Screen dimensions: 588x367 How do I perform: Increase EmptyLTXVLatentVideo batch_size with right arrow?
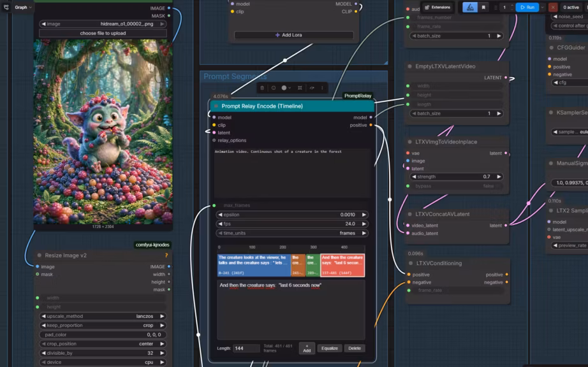(499, 113)
